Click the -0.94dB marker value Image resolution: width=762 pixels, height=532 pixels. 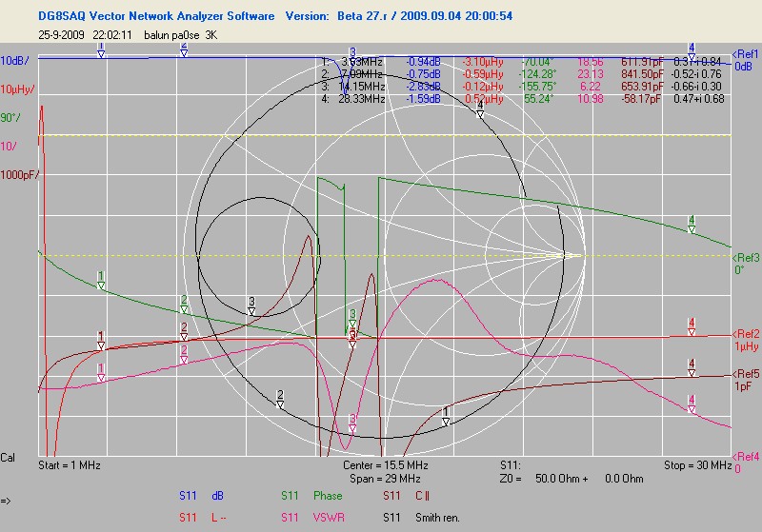pyautogui.click(x=423, y=62)
